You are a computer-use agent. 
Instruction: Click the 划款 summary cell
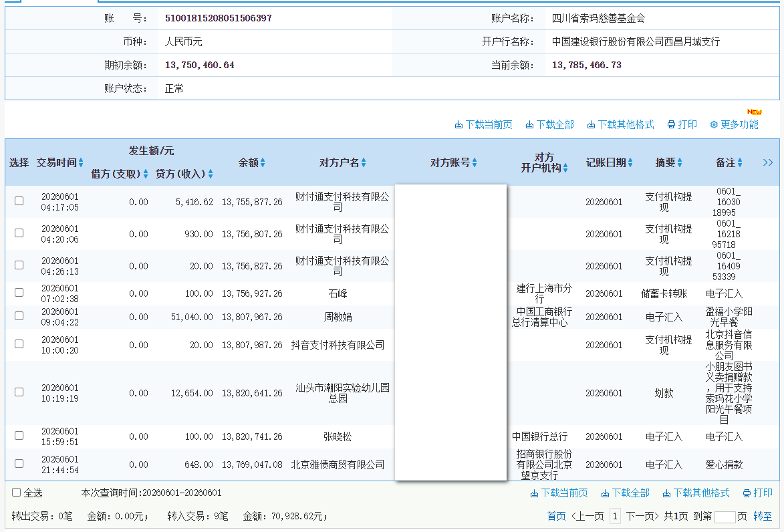pos(664,394)
